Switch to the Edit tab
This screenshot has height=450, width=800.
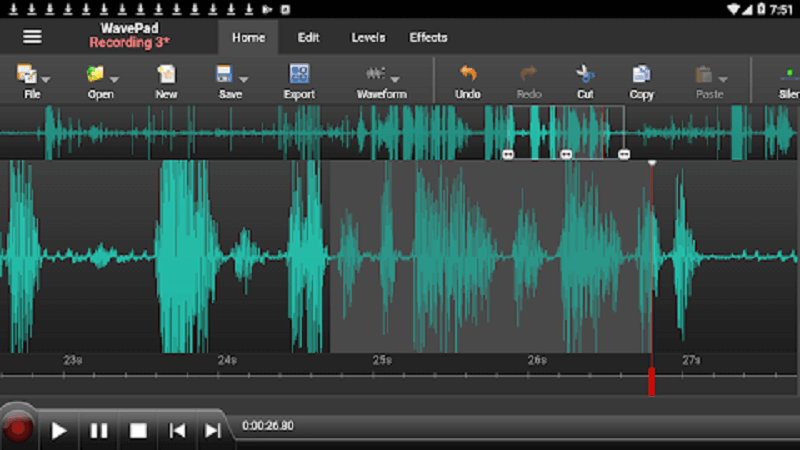tap(309, 37)
